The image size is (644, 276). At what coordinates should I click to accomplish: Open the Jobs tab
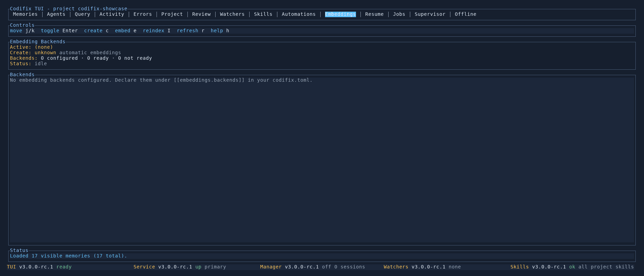(x=399, y=14)
